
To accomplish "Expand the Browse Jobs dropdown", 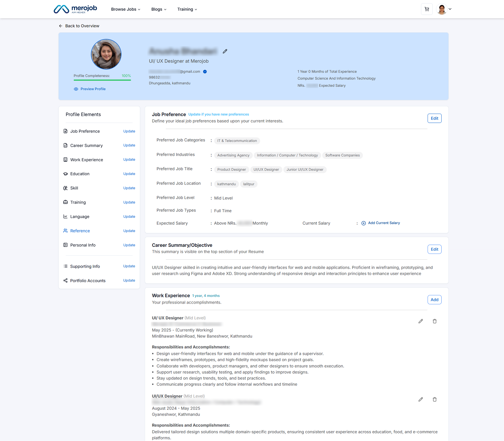I will coord(125,9).
